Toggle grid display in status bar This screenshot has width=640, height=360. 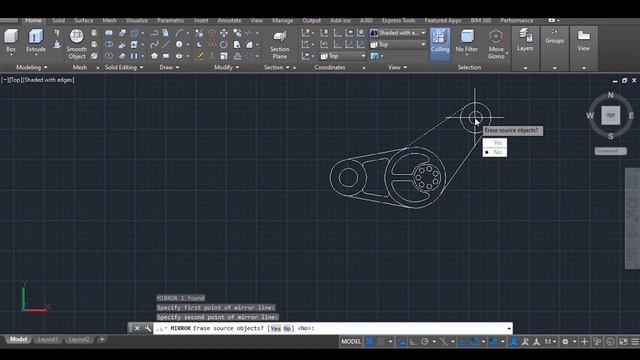(x=370, y=342)
